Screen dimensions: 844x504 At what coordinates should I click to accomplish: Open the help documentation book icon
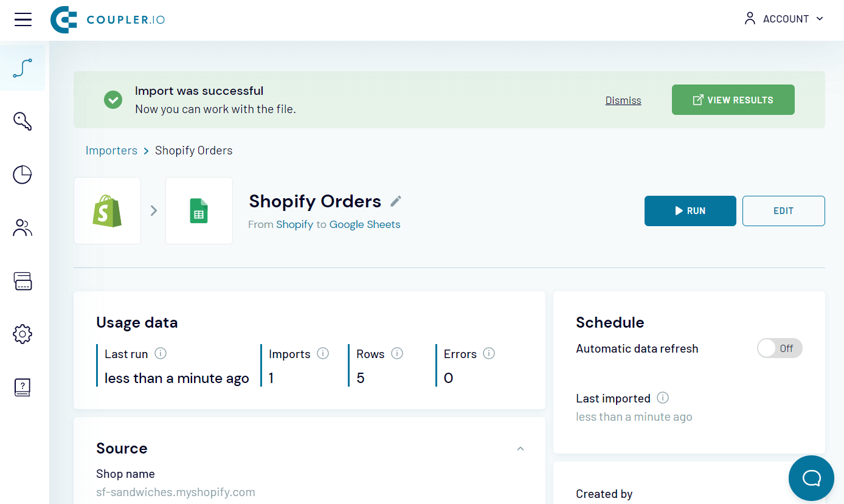coord(22,387)
